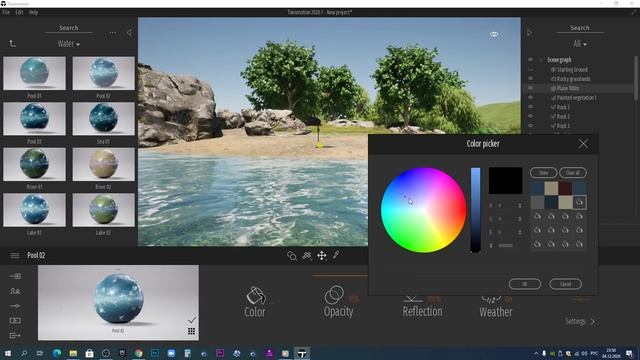Click the checkmark on material preview
Viewport: 640px width, 360px height.
pyautogui.click(x=192, y=320)
